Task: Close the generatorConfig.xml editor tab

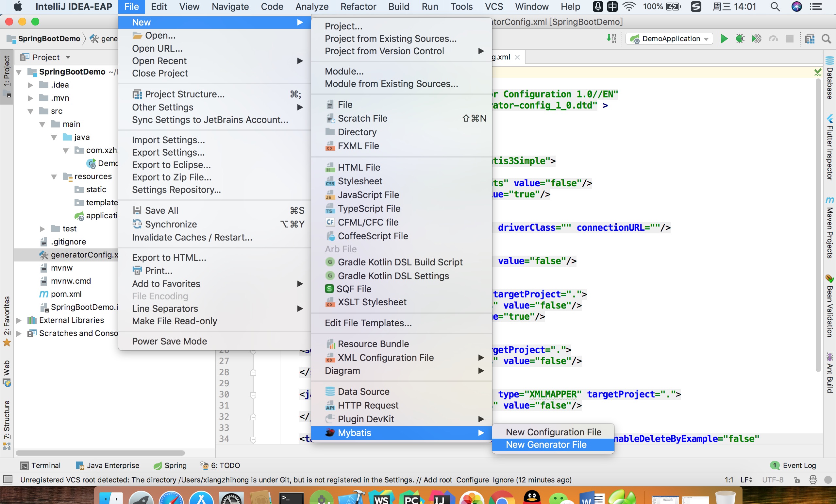Action: (x=517, y=57)
